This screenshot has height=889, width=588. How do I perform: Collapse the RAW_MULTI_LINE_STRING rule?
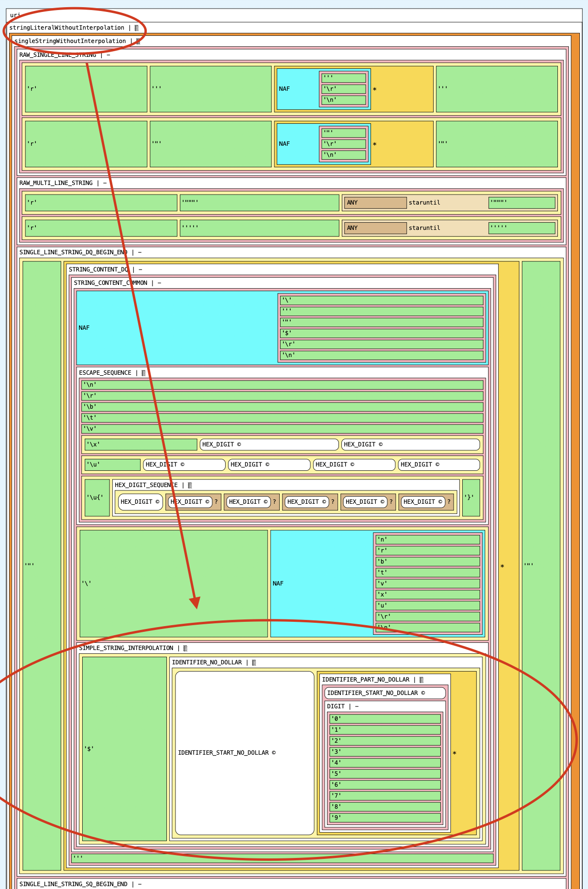click(105, 183)
